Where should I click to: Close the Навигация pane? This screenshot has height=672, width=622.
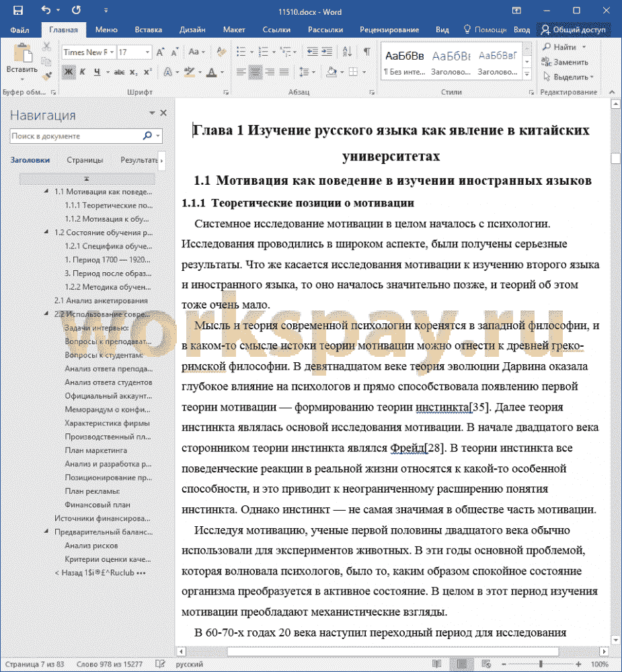point(163,113)
